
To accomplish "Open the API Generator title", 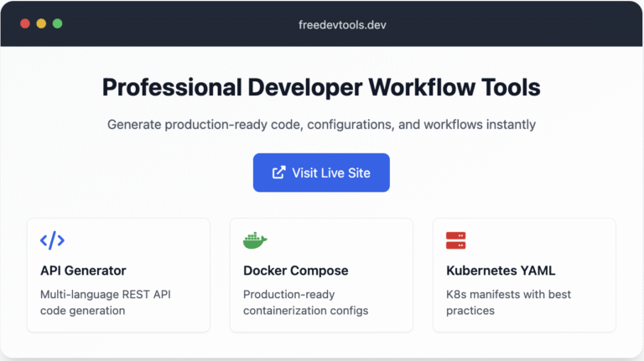I will click(x=83, y=271).
